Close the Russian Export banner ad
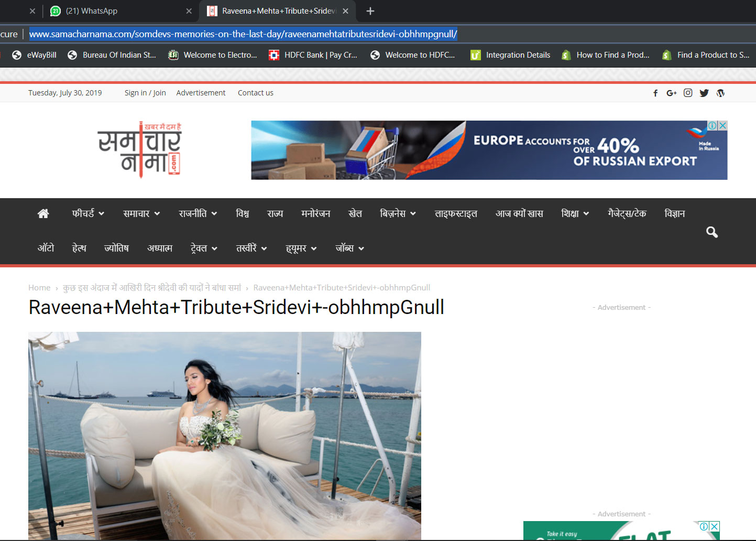This screenshot has width=756, height=541. pos(722,126)
